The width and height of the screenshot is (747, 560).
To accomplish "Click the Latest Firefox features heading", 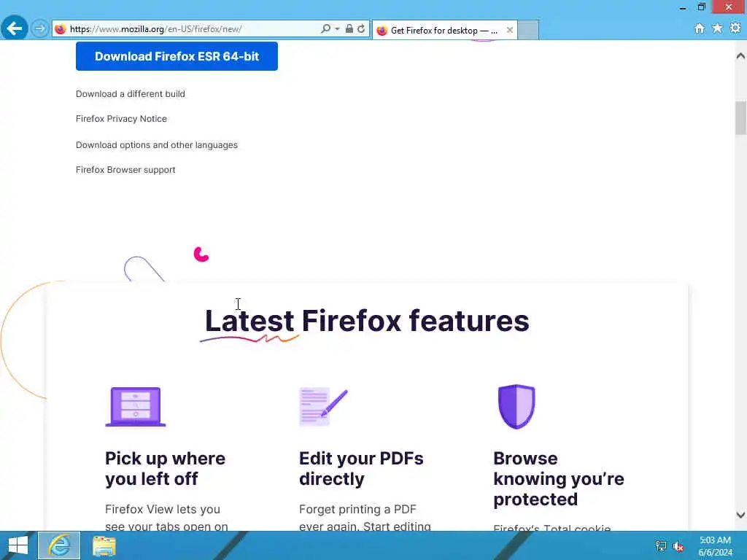I will (367, 321).
